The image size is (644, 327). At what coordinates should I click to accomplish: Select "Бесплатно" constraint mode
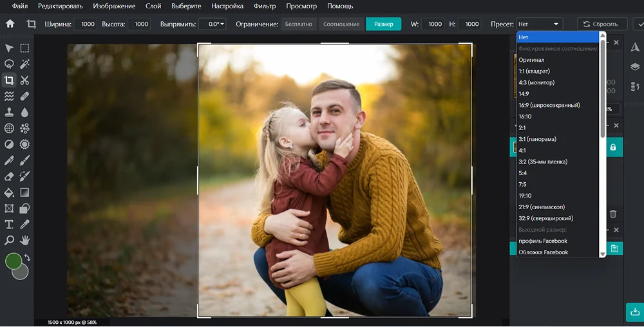[x=298, y=24]
